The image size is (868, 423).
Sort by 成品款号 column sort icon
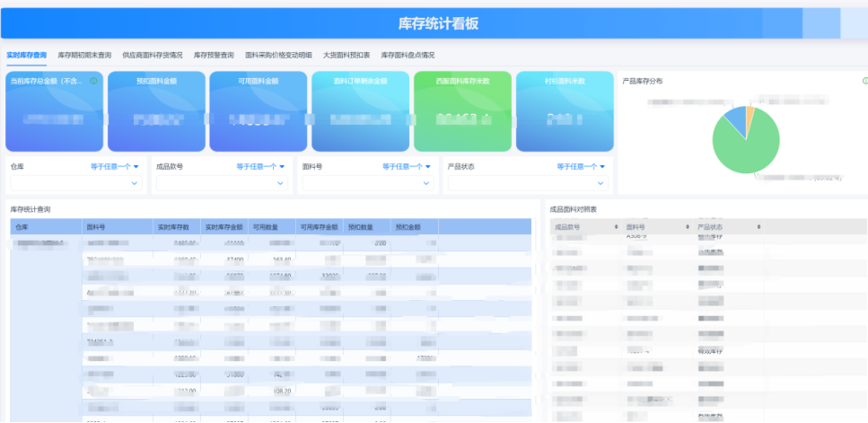coord(616,227)
